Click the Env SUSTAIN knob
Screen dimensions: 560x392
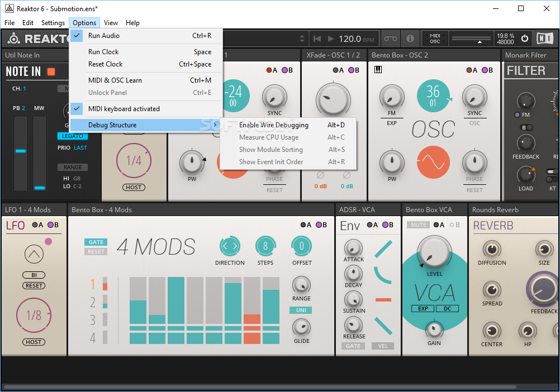coord(353,299)
